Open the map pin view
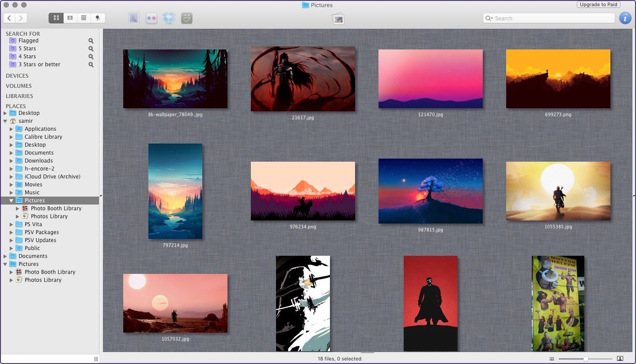This screenshot has height=364, width=636. coord(98,18)
